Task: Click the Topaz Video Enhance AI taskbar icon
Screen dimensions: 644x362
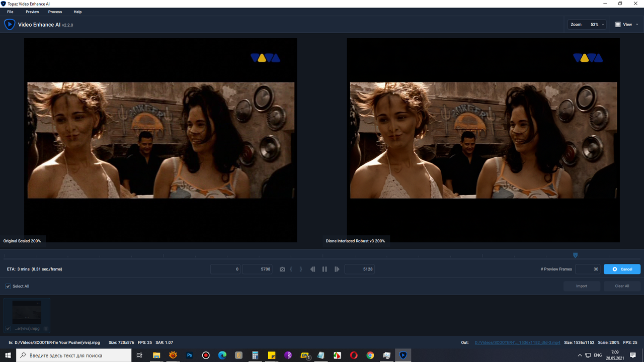Action: click(403, 355)
